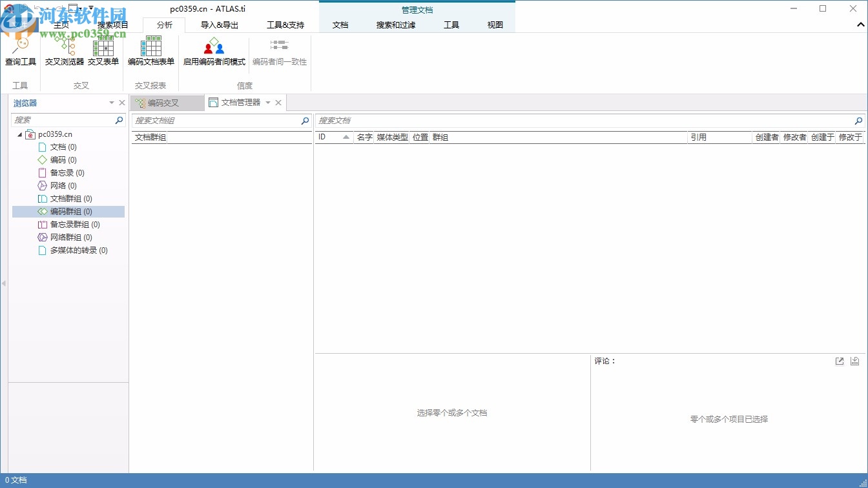Sort by the 引用 column header
The image size is (868, 488).
coord(720,137)
